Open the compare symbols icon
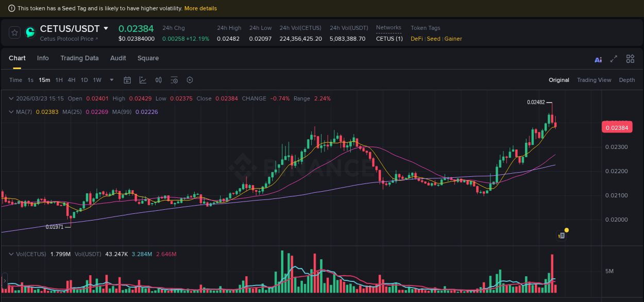This screenshot has height=302, width=644. tap(158, 80)
